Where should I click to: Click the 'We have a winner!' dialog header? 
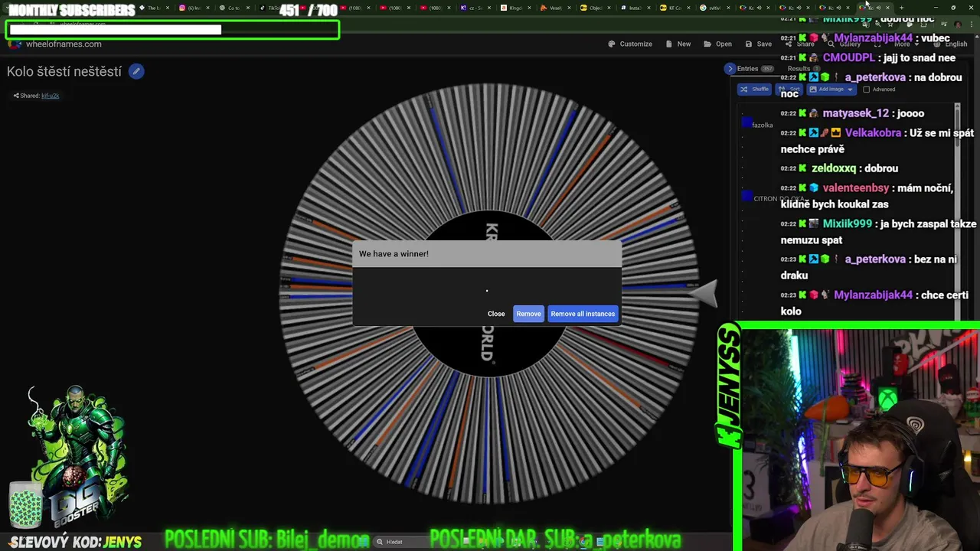tap(487, 253)
